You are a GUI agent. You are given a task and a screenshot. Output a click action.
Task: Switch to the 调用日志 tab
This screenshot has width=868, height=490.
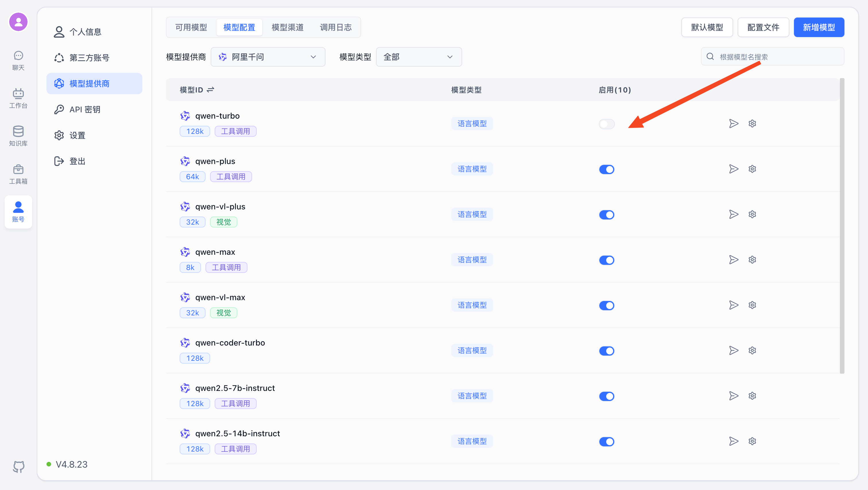336,27
